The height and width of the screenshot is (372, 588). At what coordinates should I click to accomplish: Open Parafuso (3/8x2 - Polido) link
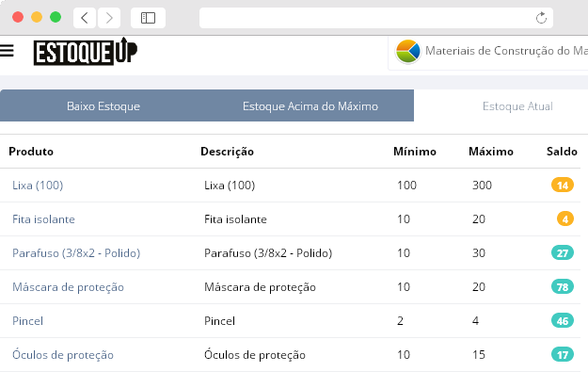tap(76, 253)
